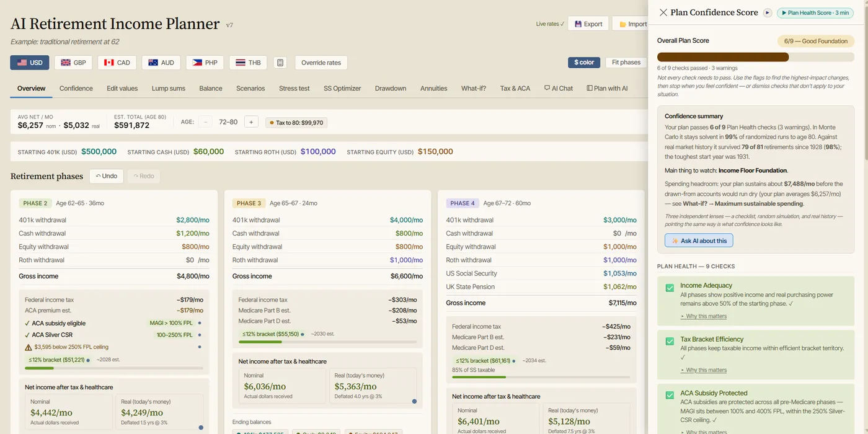The image size is (868, 434).
Task: Click the Starting 401K $500,000 value
Action: click(x=99, y=151)
